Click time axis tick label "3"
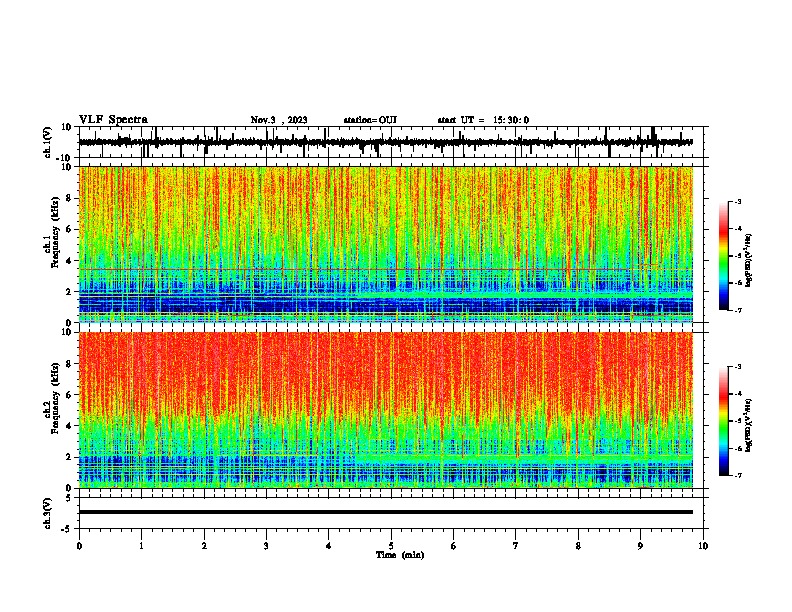792x612 pixels. [x=266, y=546]
